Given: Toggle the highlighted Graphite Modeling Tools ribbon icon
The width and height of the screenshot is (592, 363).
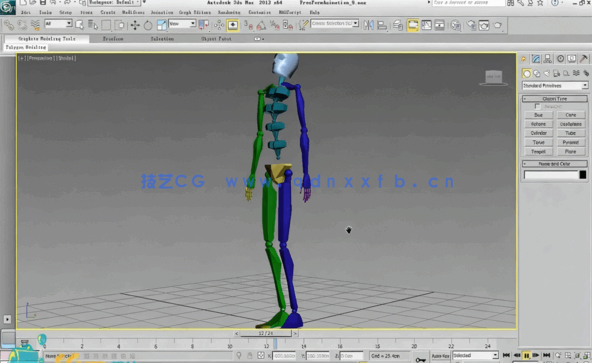Looking at the screenshot, I should point(413,25).
